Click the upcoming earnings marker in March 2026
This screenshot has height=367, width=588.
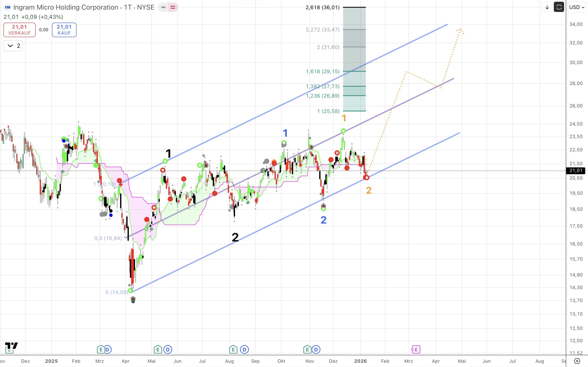[416, 350]
